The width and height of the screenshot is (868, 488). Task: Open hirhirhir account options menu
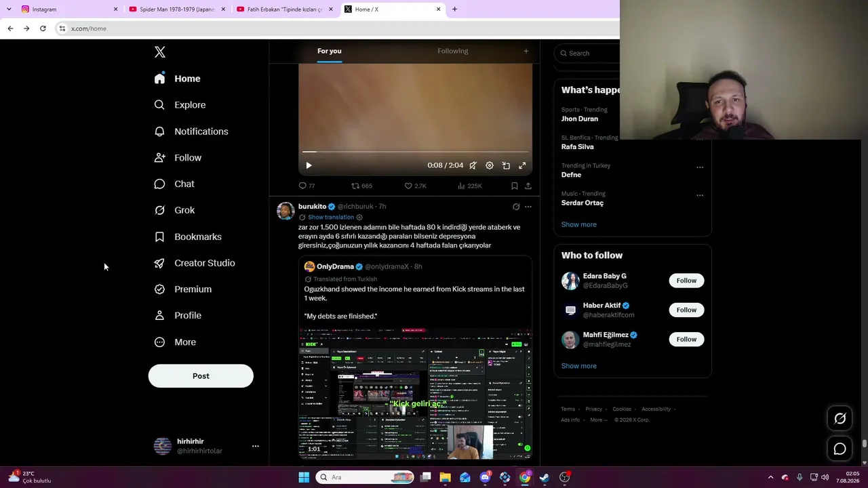(256, 446)
